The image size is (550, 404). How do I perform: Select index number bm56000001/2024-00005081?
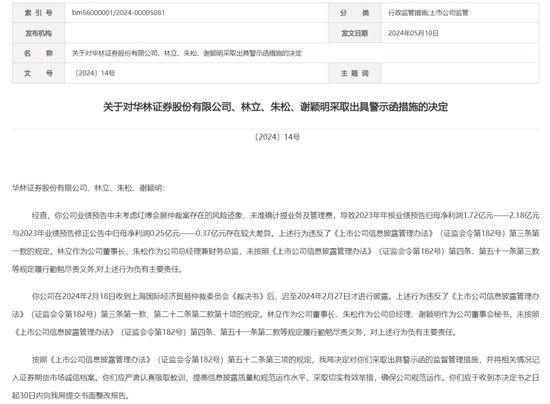[118, 13]
